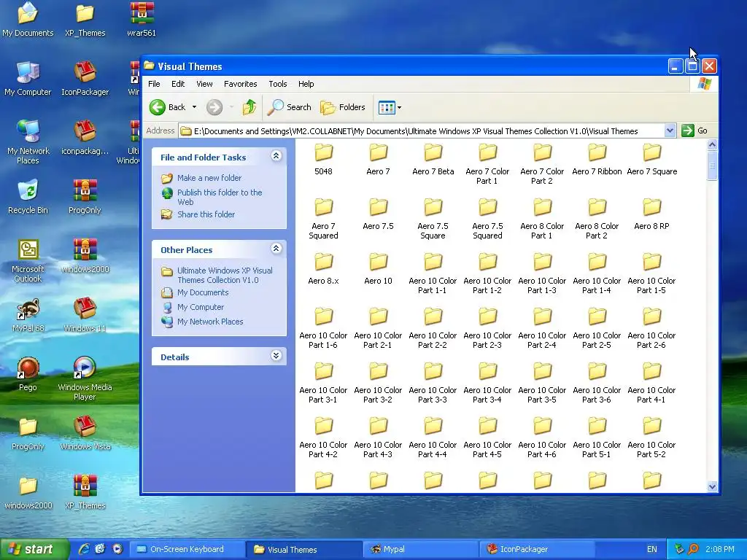
Task: Click the green Go arrow button
Action: click(687, 131)
